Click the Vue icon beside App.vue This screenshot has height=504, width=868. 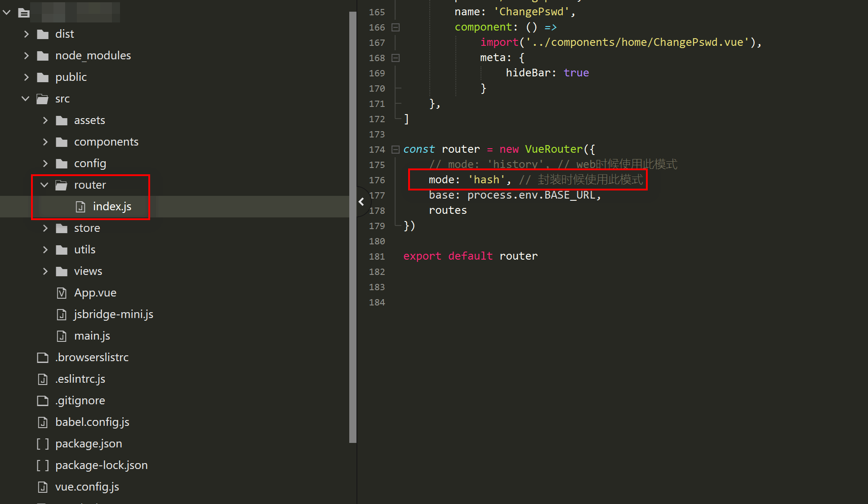[x=62, y=292]
